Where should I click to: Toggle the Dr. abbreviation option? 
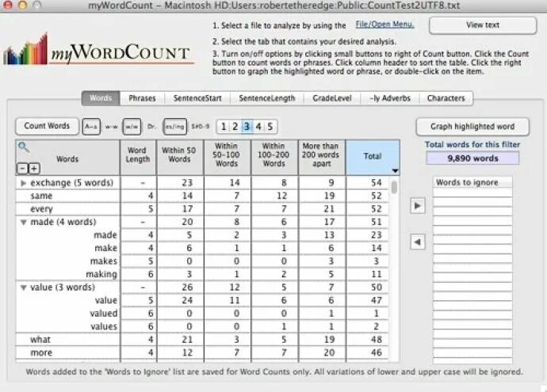tap(151, 127)
